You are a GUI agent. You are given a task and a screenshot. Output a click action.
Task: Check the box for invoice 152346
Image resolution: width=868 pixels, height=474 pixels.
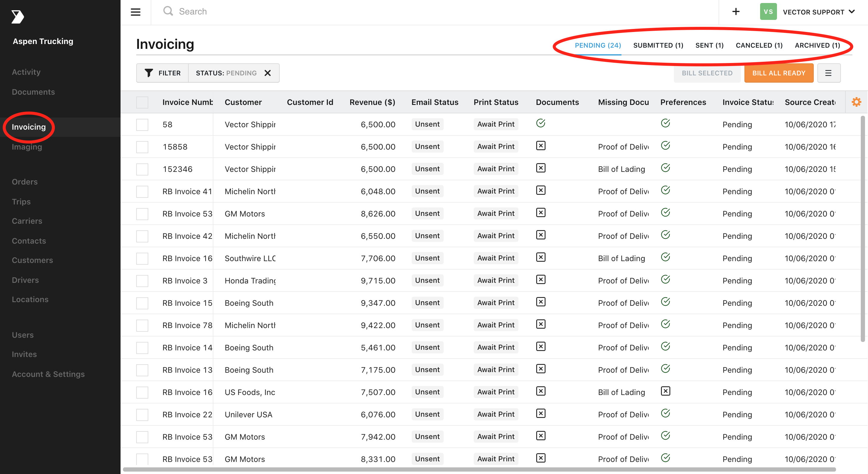pos(142,169)
